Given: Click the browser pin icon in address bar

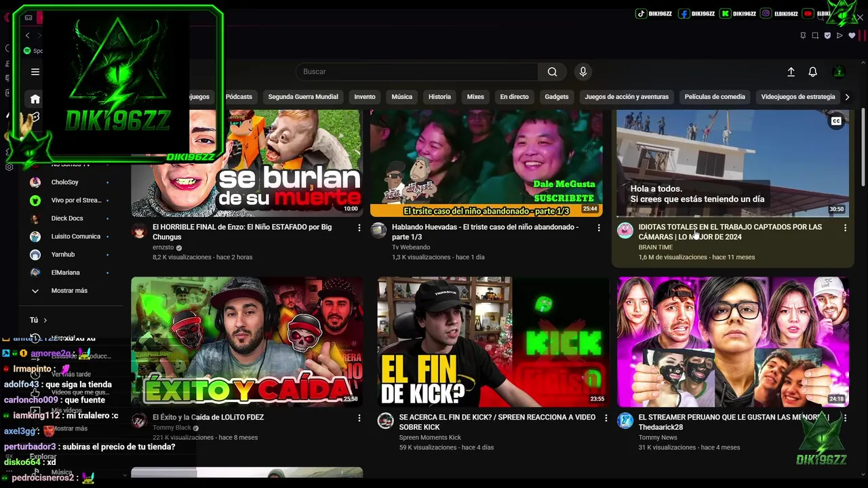Looking at the screenshot, I should click(x=803, y=35).
